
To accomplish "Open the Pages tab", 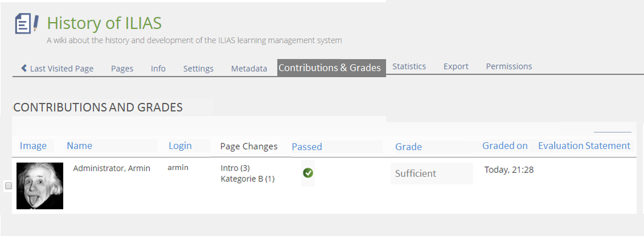I will (122, 68).
